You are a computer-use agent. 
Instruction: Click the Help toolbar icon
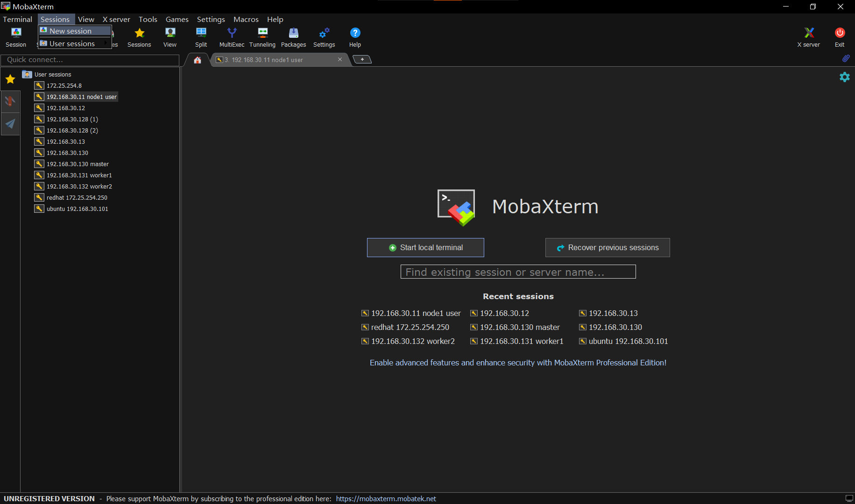click(355, 37)
